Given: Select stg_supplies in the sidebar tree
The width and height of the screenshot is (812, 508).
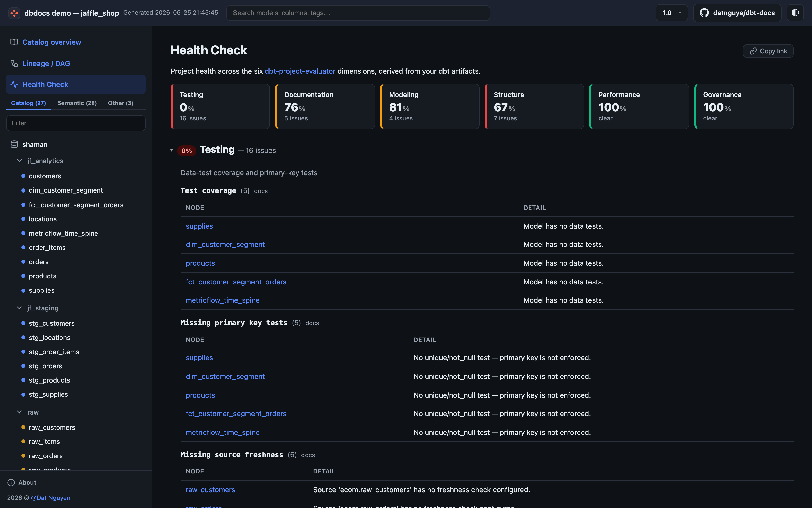Looking at the screenshot, I should pos(48,394).
